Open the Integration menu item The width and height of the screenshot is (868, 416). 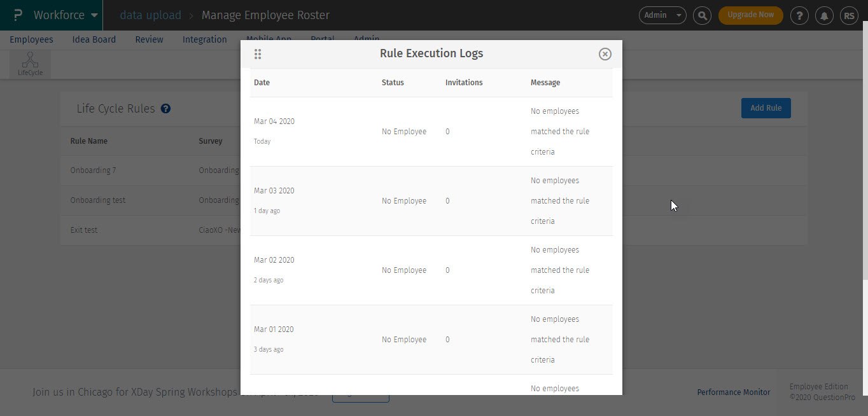pos(204,39)
